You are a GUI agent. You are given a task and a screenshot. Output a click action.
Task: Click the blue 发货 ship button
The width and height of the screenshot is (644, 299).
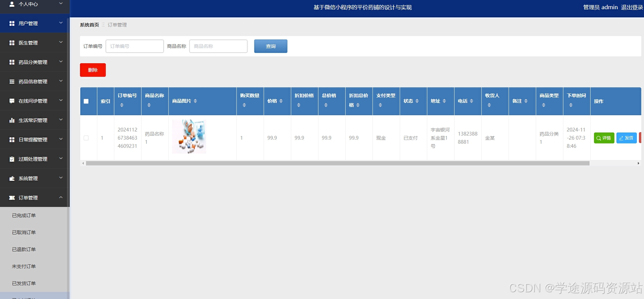(x=626, y=138)
